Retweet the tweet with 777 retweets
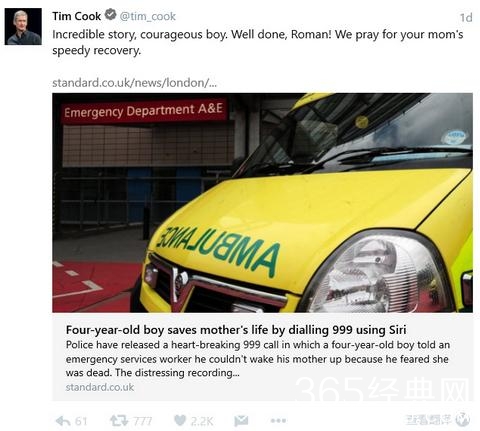 tap(119, 421)
